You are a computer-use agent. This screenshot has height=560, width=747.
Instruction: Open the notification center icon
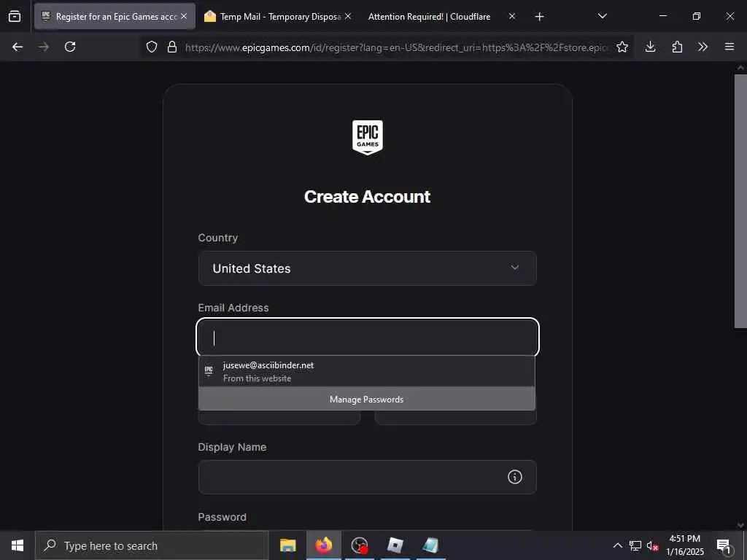click(724, 545)
